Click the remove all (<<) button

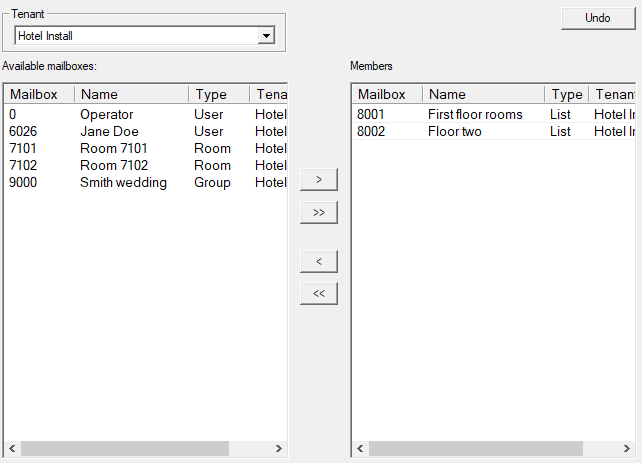tap(319, 294)
